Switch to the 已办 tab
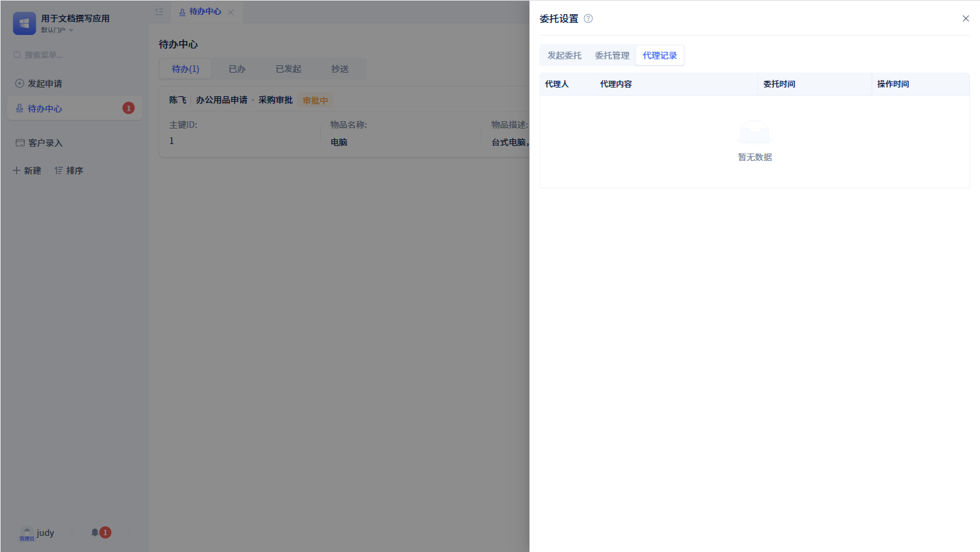The height and width of the screenshot is (552, 980). click(x=237, y=69)
